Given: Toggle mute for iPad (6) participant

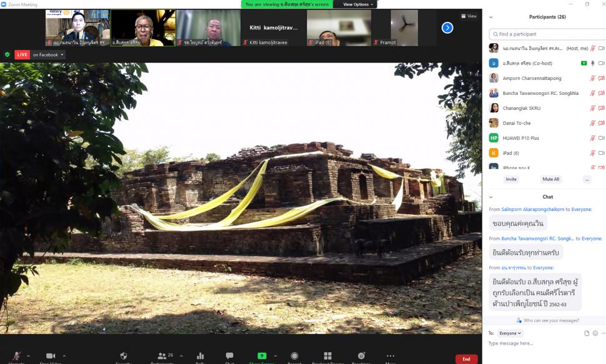Looking at the screenshot, I should click(x=592, y=153).
